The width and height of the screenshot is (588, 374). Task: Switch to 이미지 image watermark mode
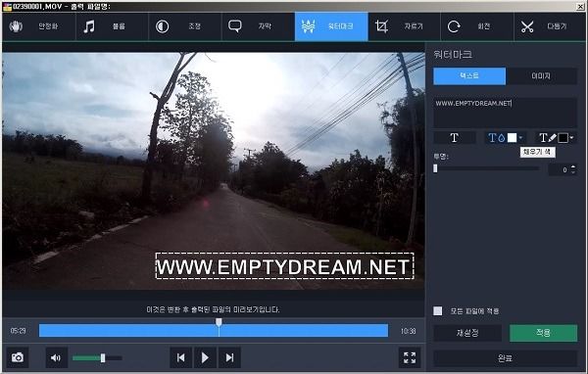coord(542,76)
